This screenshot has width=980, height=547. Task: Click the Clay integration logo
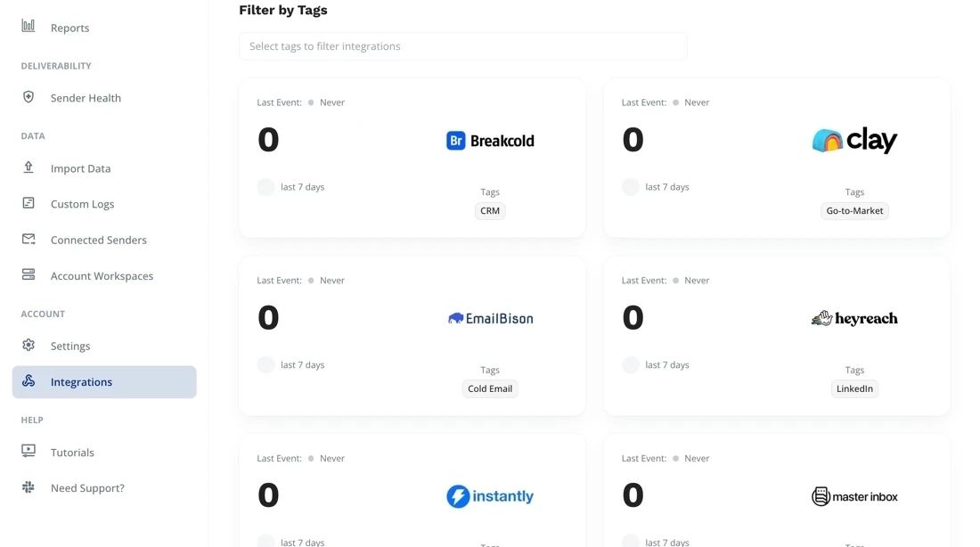tap(853, 139)
